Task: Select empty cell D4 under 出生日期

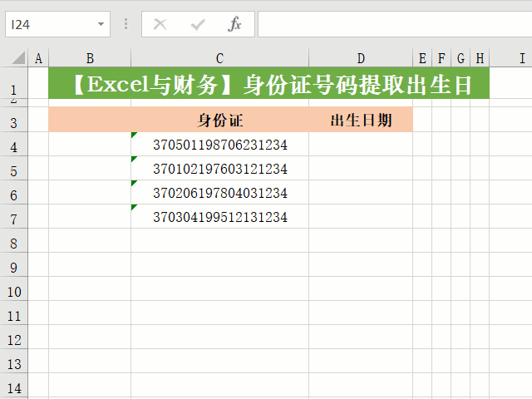Action: point(361,145)
